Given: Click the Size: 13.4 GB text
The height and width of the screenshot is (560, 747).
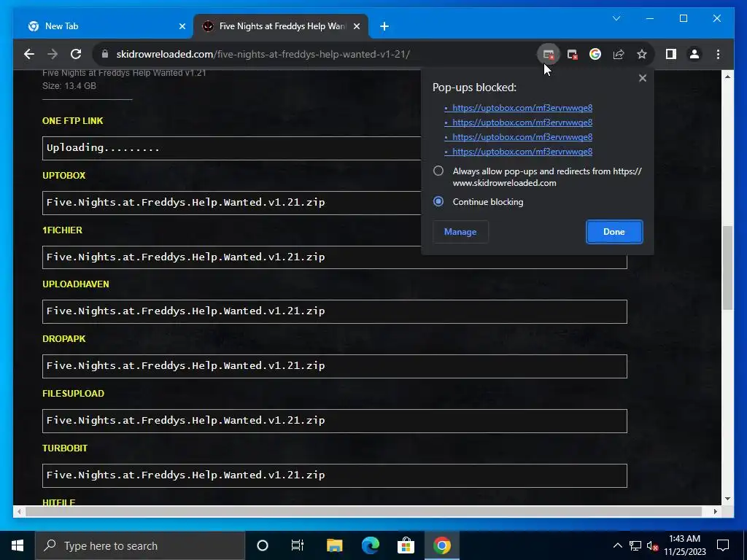Looking at the screenshot, I should pyautogui.click(x=69, y=86).
